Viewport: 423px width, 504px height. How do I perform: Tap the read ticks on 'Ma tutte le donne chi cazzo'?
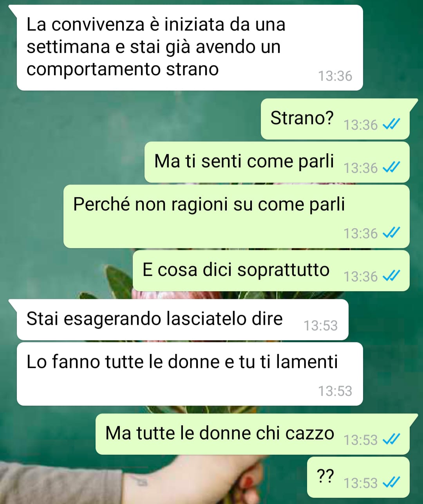[x=391, y=440]
